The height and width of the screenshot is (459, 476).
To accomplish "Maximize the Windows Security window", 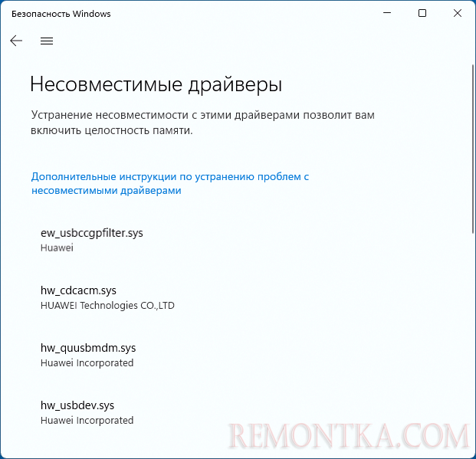I will pyautogui.click(x=422, y=13).
